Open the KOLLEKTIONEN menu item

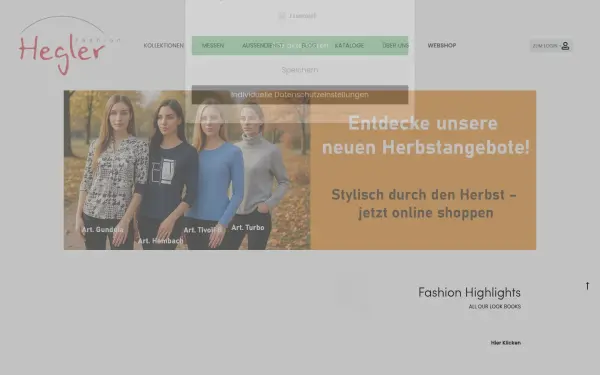163,46
